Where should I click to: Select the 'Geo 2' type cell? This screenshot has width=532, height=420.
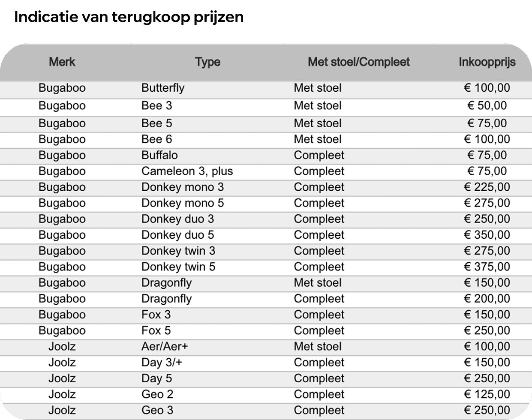click(157, 394)
